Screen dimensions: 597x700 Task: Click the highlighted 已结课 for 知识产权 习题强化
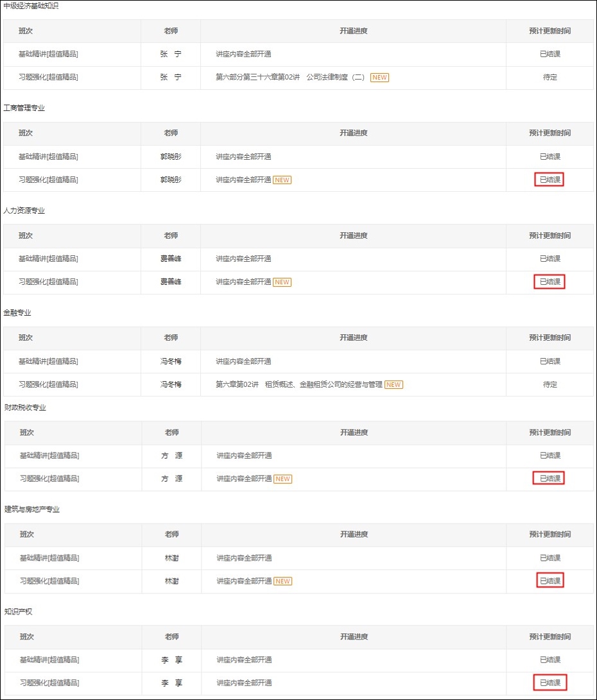pyautogui.click(x=549, y=682)
